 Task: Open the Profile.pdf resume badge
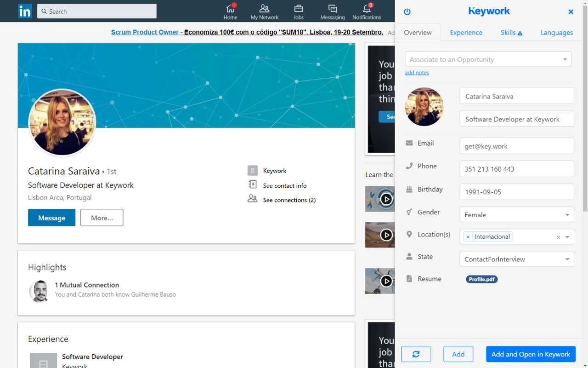pyautogui.click(x=482, y=279)
